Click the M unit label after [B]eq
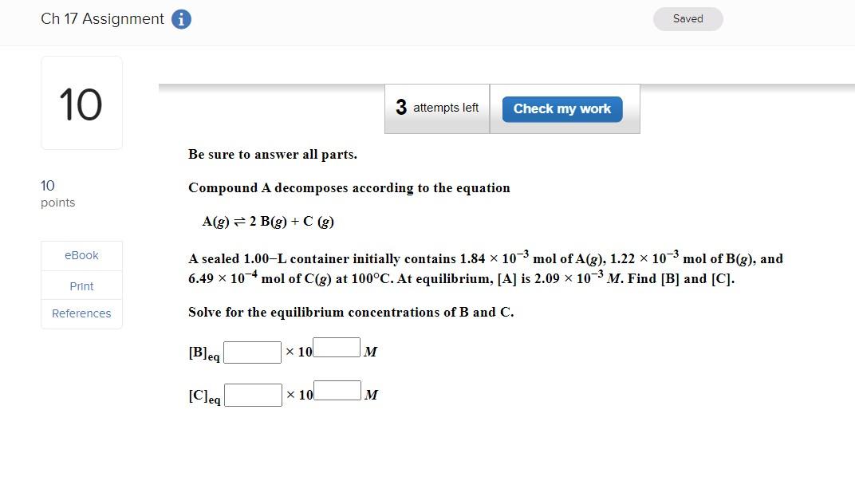This screenshot has width=855, height=504. point(370,351)
